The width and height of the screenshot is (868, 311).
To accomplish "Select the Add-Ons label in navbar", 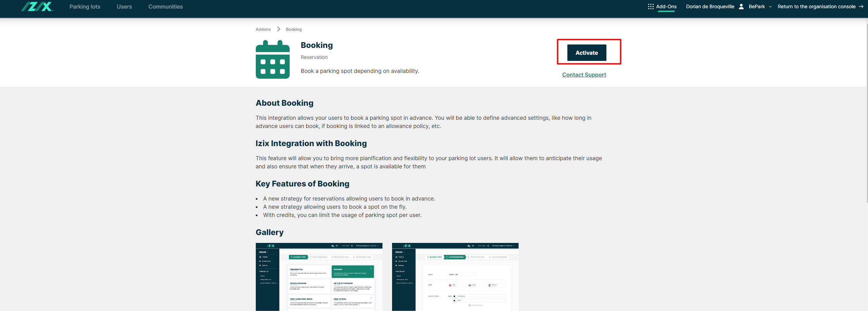I will coord(666,7).
